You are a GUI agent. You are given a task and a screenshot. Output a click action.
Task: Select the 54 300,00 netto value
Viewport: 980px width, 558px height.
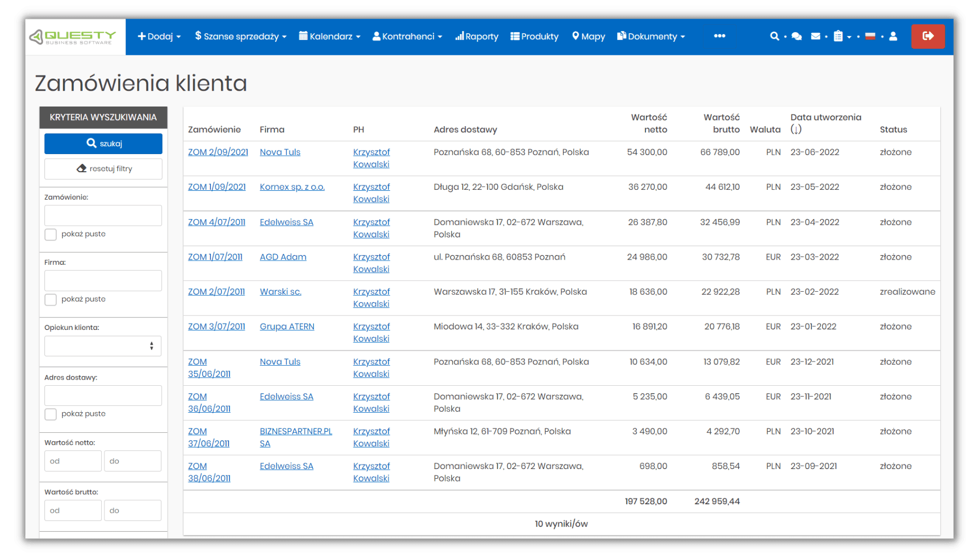tap(647, 152)
